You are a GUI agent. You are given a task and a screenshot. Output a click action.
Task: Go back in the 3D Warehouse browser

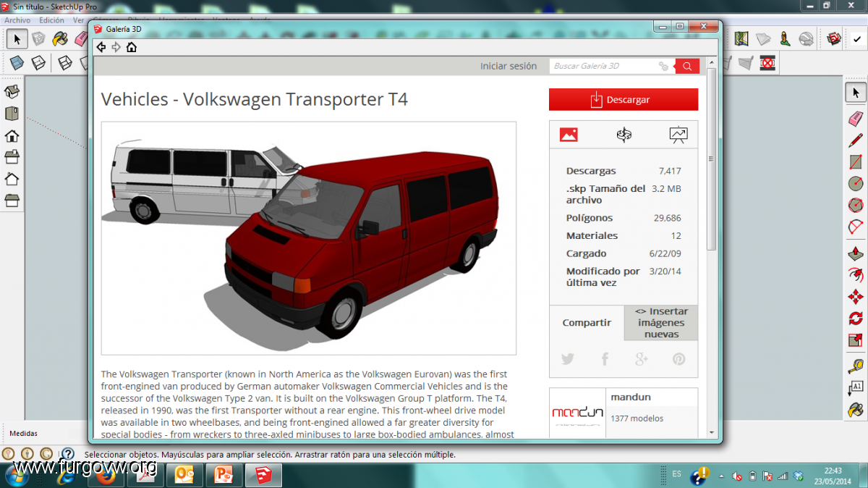(x=101, y=47)
